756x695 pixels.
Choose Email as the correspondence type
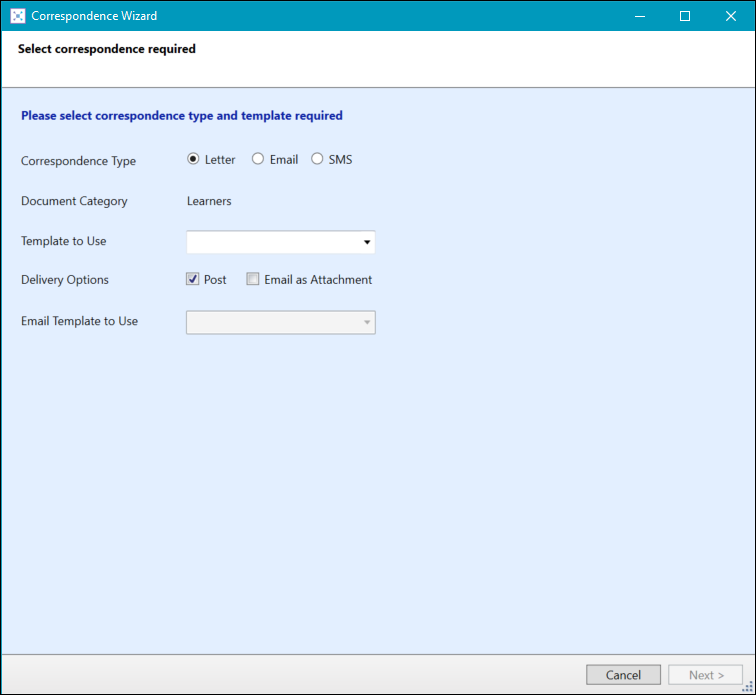(x=258, y=159)
